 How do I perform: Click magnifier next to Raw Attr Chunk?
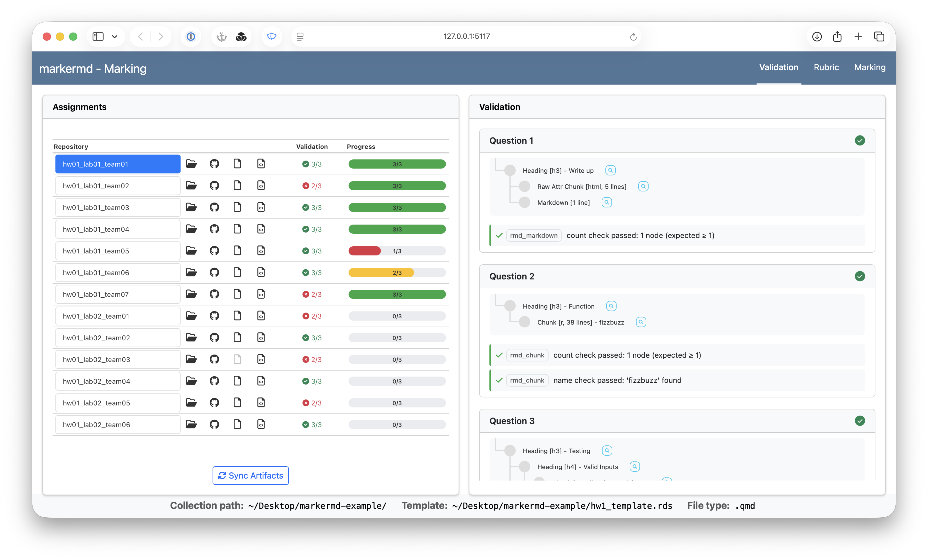(643, 186)
